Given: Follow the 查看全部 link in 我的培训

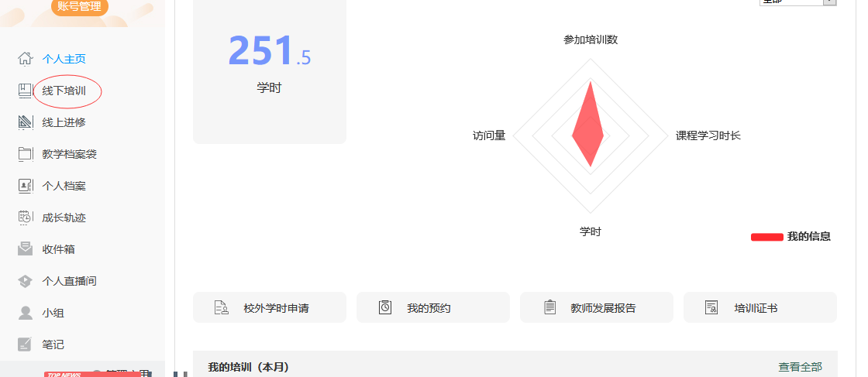Looking at the screenshot, I should (x=800, y=367).
